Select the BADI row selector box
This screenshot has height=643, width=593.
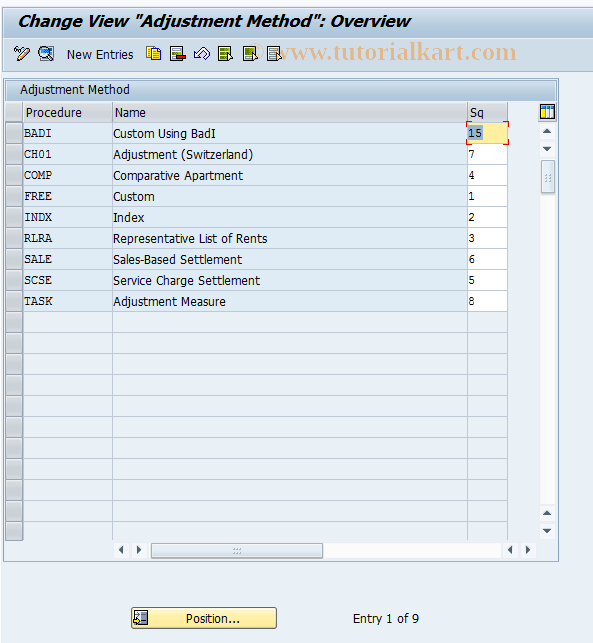point(14,133)
